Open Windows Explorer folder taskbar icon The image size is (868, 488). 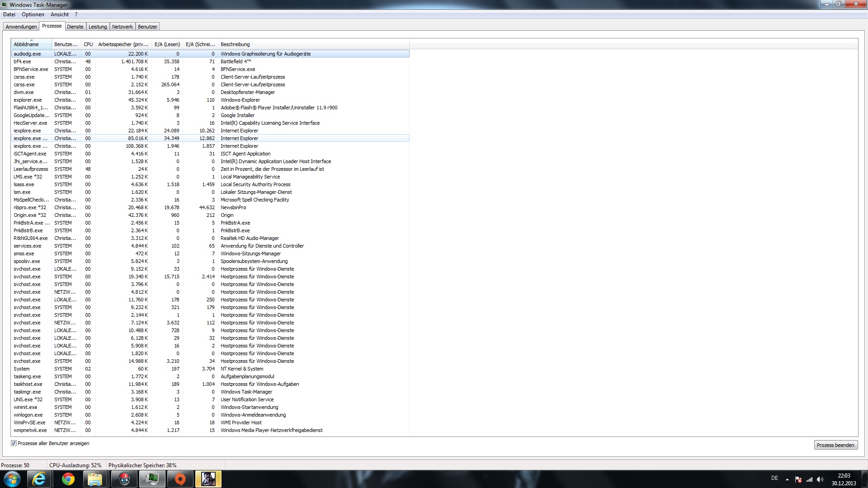tap(95, 479)
